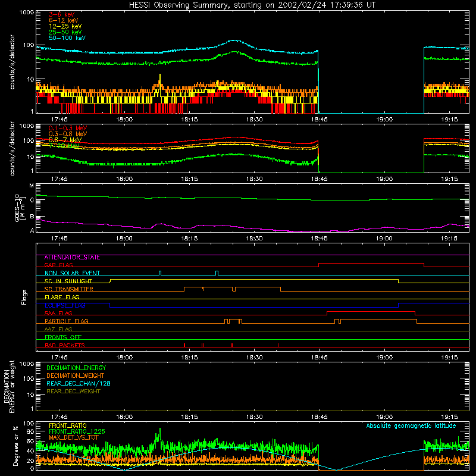Click the raised GAP_FLAG segment after 18:45

click(x=371, y=264)
